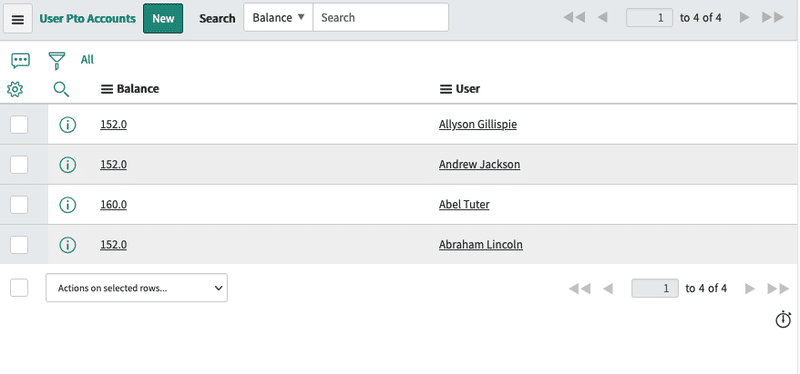Click the New button
This screenshot has width=800, height=374.
(163, 18)
